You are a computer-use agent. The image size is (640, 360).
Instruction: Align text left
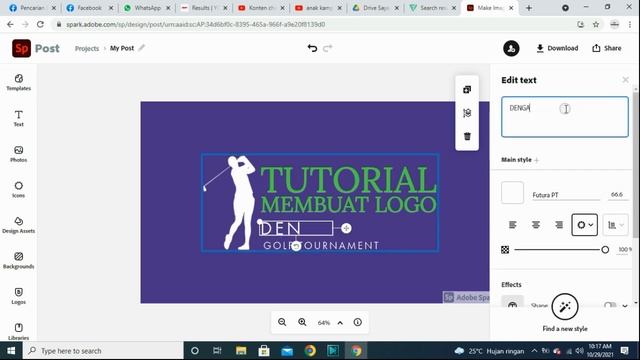click(513, 224)
